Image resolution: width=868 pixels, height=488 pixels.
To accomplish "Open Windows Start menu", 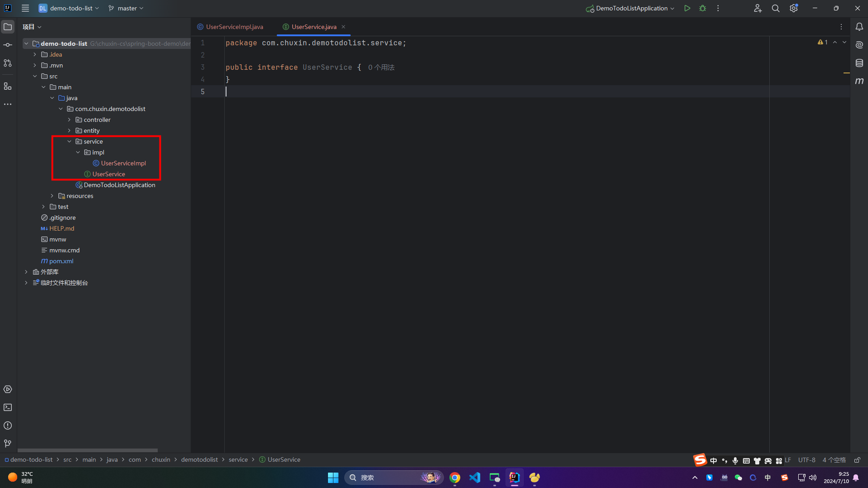I will [333, 478].
